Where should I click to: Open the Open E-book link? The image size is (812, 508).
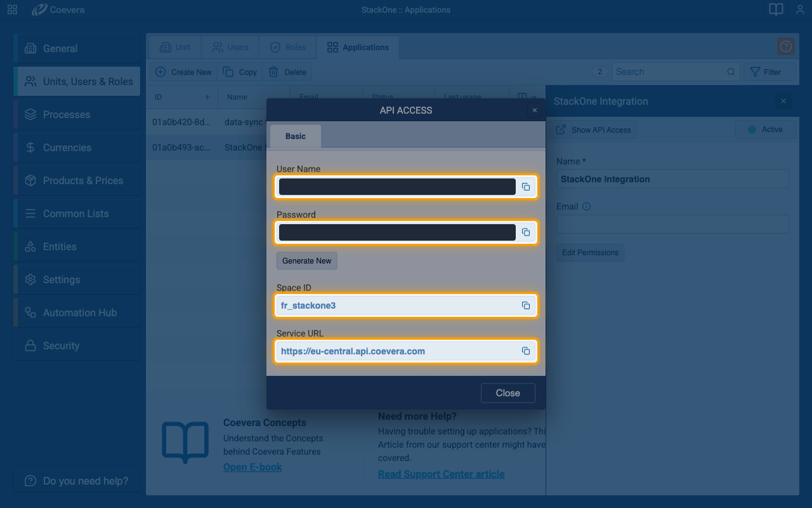click(252, 467)
